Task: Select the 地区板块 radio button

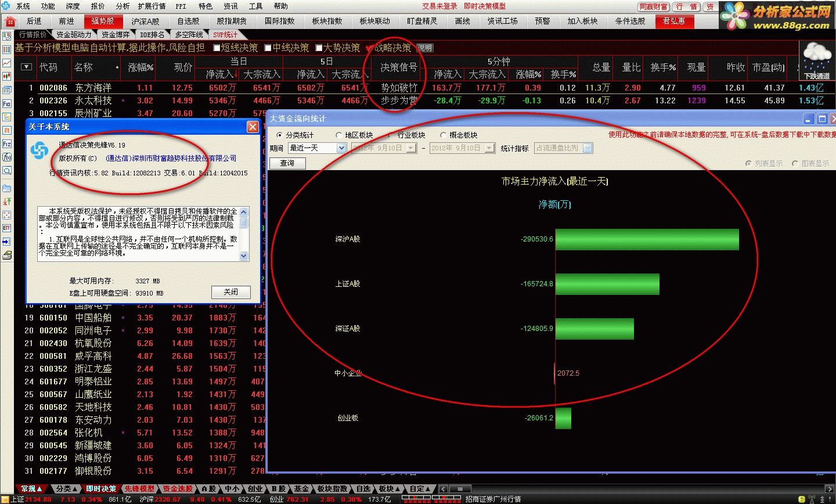Action: (x=338, y=135)
